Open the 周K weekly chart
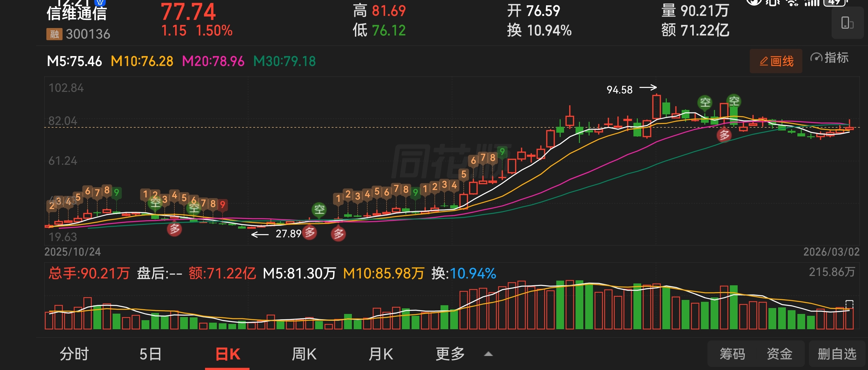The width and height of the screenshot is (868, 370). click(x=304, y=354)
